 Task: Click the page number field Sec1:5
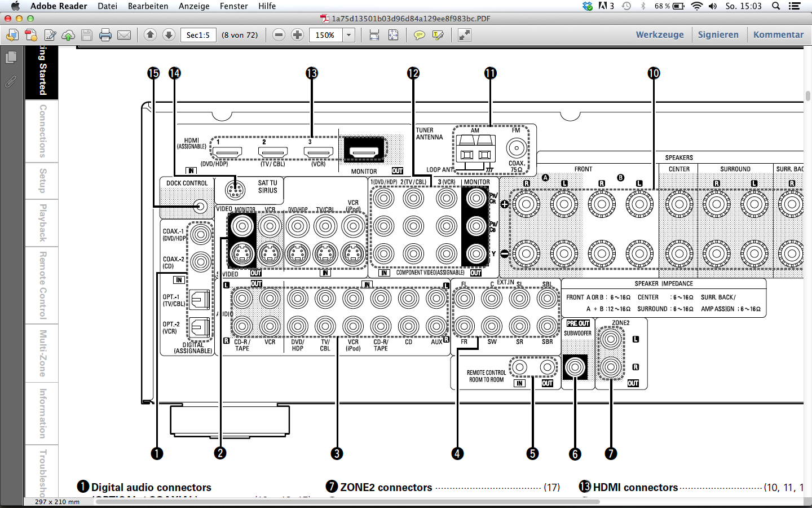point(198,35)
